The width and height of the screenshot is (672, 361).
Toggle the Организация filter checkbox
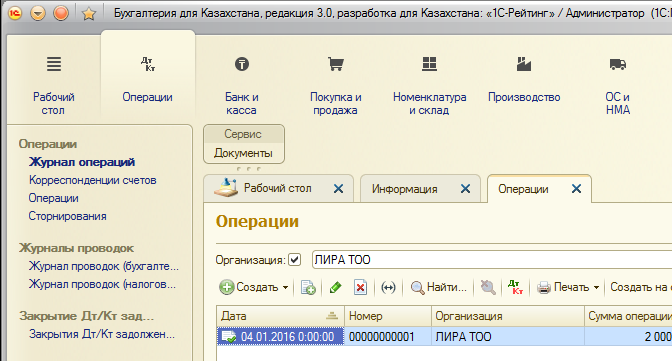point(294,260)
